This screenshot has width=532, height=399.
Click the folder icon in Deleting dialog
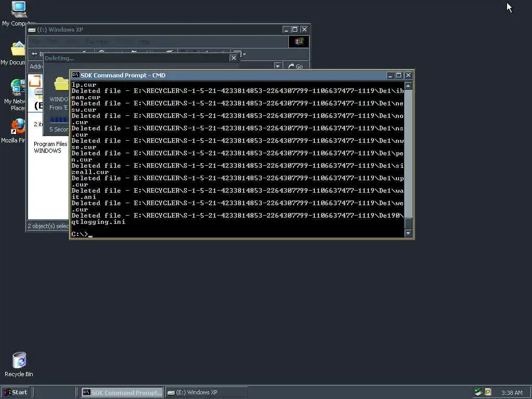(x=61, y=84)
